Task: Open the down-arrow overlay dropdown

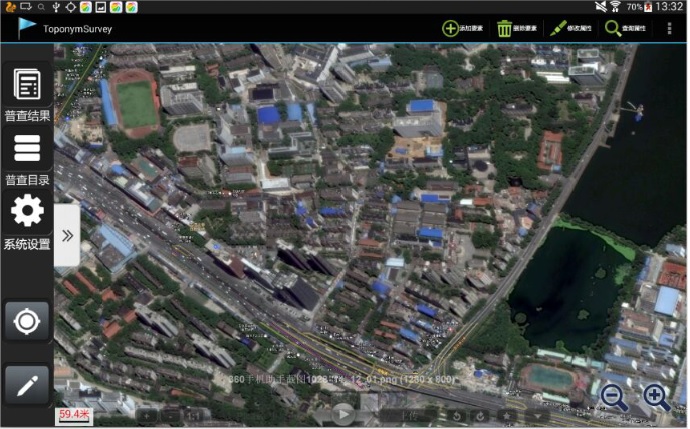Action: 537,416
